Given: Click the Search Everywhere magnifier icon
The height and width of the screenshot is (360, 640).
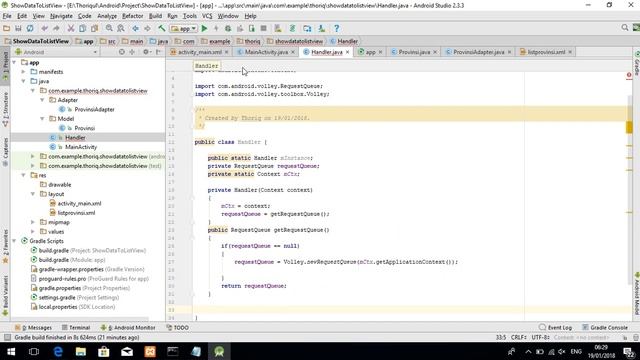Looking at the screenshot, I should tap(625, 28).
